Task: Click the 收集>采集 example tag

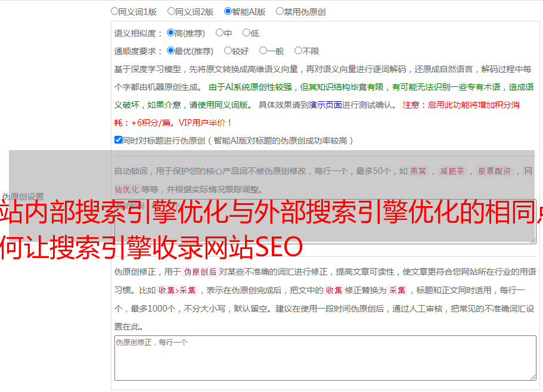Action: point(177,290)
